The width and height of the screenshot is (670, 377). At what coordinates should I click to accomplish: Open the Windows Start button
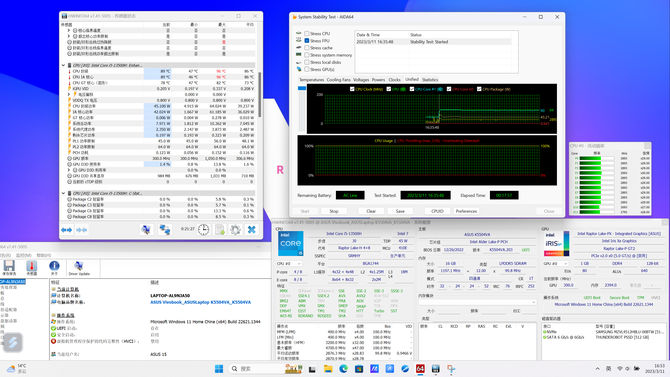point(219,368)
